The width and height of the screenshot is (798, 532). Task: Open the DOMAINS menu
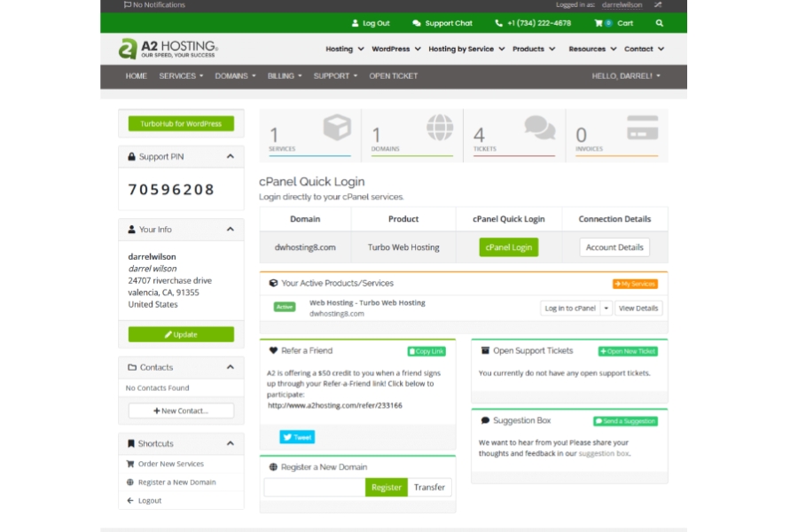(235, 76)
